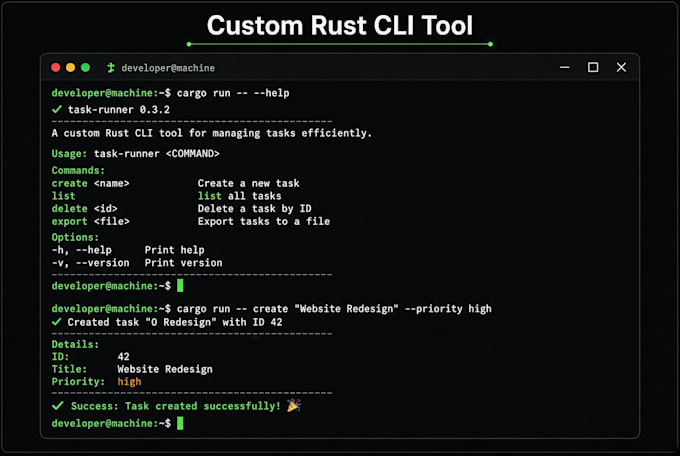This screenshot has height=456, width=680.
Task: Click the 'Usage:' label
Action: [x=69, y=154]
